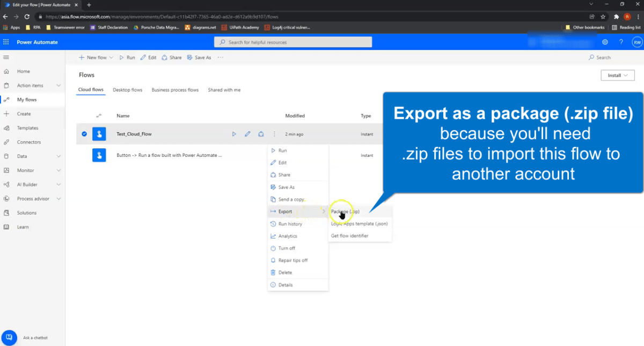The image size is (644, 346).
Task: Choose Repair tips off in context menu
Action: (298, 261)
